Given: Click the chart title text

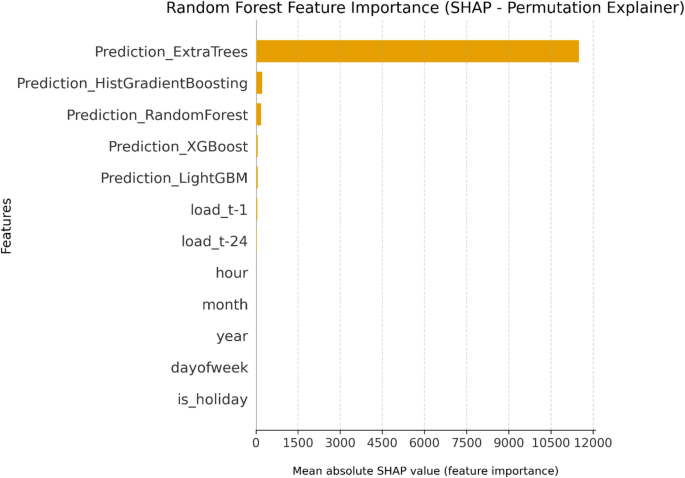Looking at the screenshot, I should (425, 10).
